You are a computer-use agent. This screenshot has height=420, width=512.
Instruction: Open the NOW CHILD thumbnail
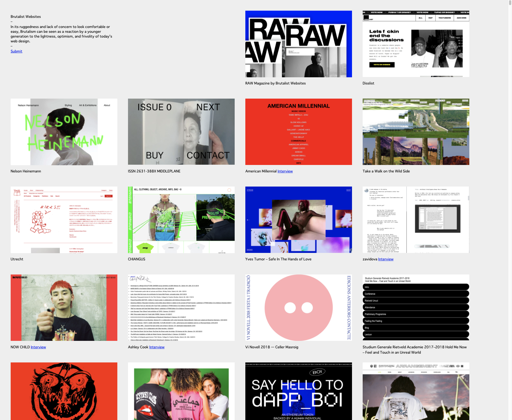pos(64,308)
